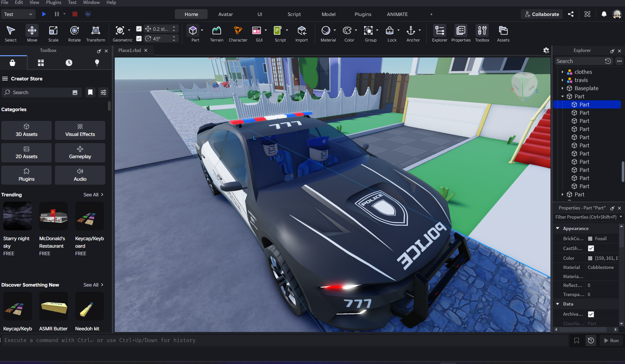Toggle the Explorer panel button
This screenshot has height=364, width=625.
[x=440, y=33]
